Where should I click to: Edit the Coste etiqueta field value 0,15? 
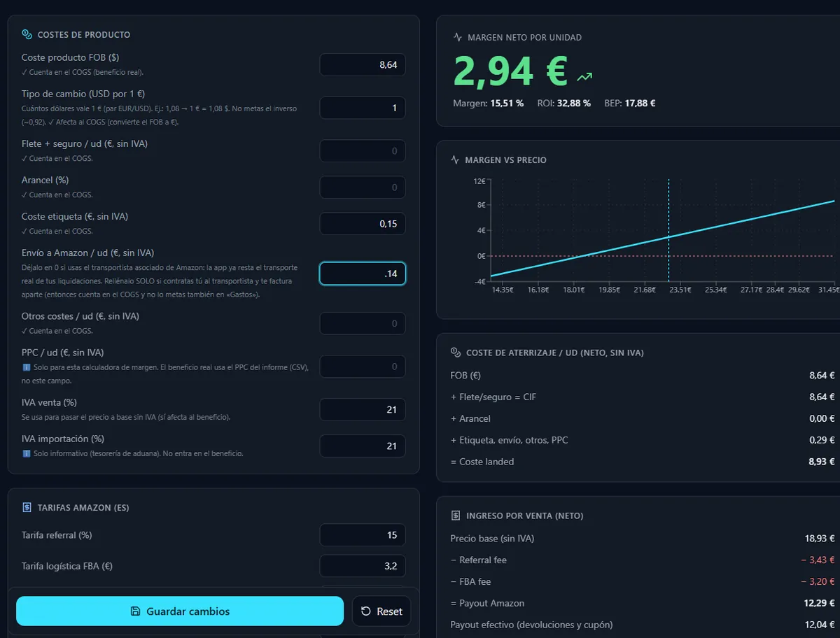tap(363, 224)
